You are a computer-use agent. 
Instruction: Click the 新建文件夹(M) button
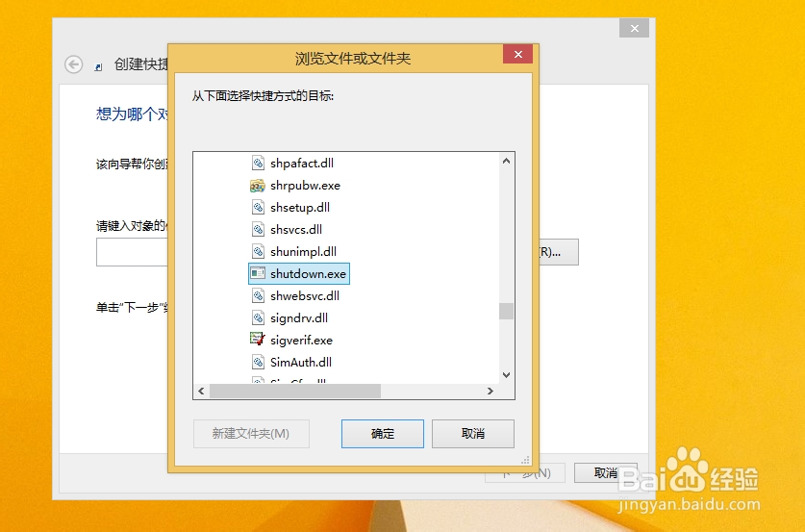251,434
